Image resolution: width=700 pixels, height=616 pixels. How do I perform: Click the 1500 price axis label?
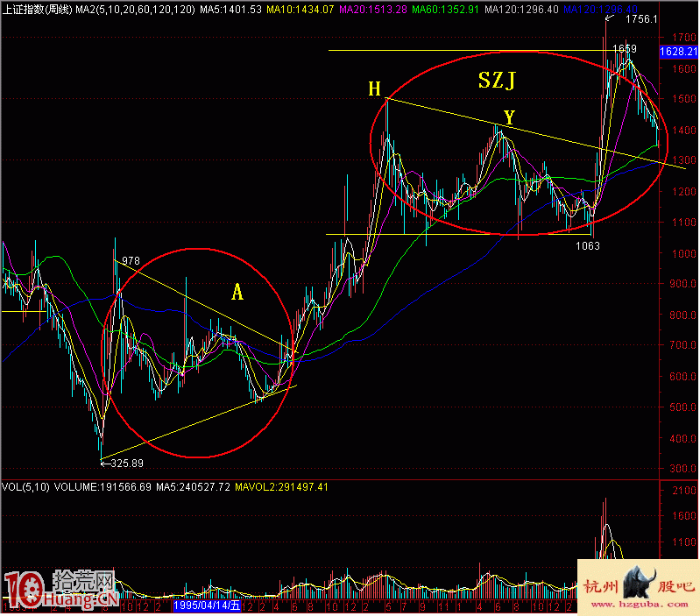pos(684,99)
